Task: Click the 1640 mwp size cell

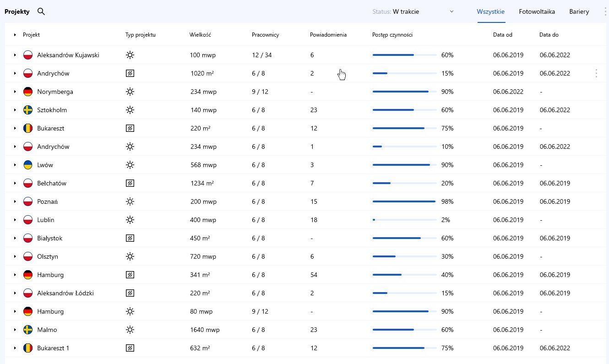Action: tap(205, 330)
